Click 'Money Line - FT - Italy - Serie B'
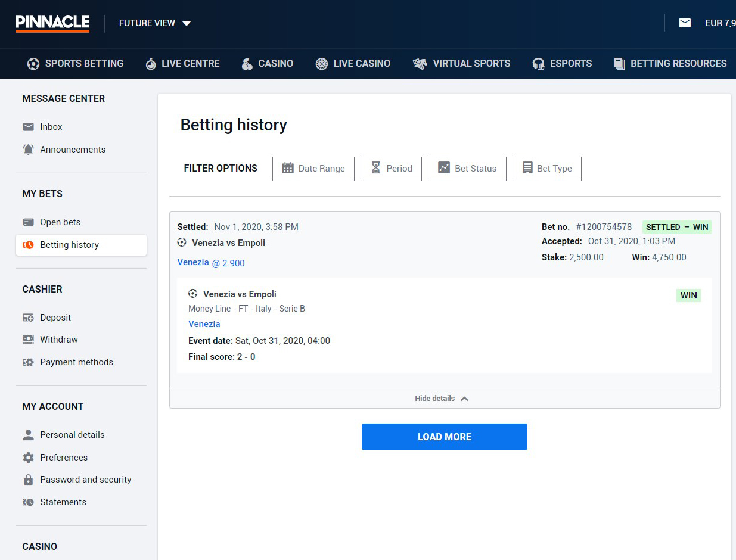736x560 pixels. click(247, 309)
